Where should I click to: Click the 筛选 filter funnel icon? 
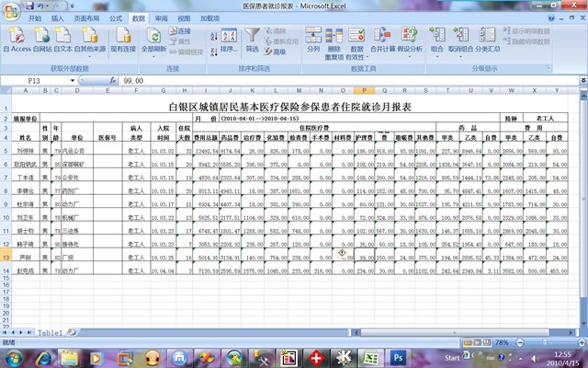point(252,38)
